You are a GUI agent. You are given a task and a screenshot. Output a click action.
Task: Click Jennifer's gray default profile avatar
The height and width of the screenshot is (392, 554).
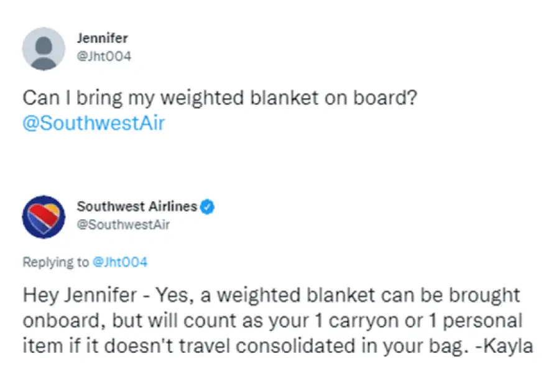click(44, 48)
